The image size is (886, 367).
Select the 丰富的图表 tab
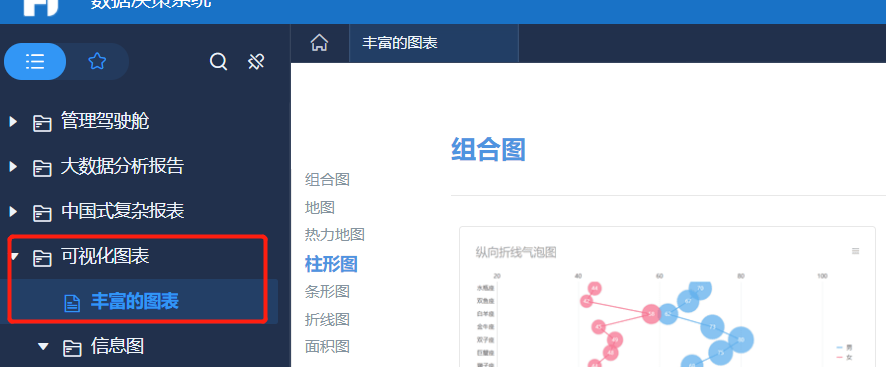click(433, 43)
